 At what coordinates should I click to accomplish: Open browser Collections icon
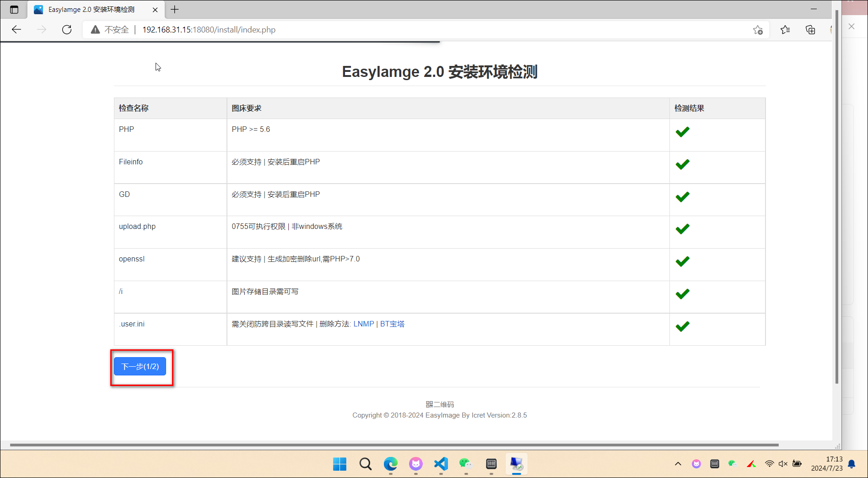[810, 30]
